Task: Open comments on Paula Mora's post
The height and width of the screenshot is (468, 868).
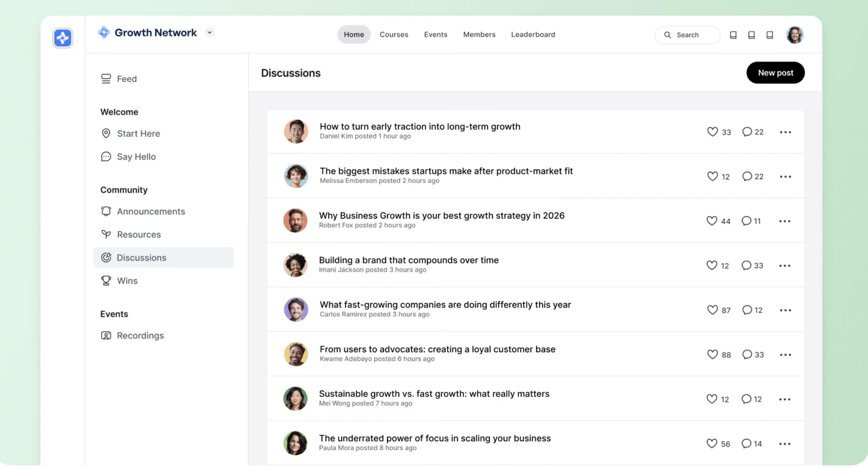Action: coord(746,444)
